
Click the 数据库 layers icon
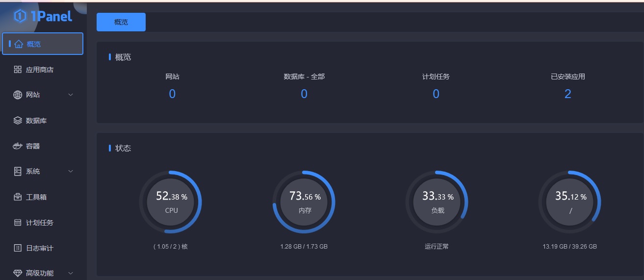(x=18, y=121)
